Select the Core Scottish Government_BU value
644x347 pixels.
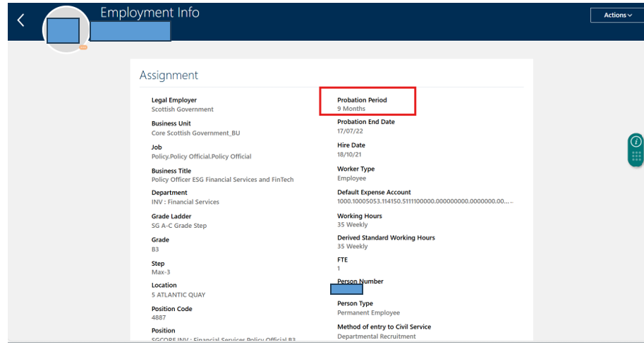[x=195, y=133]
